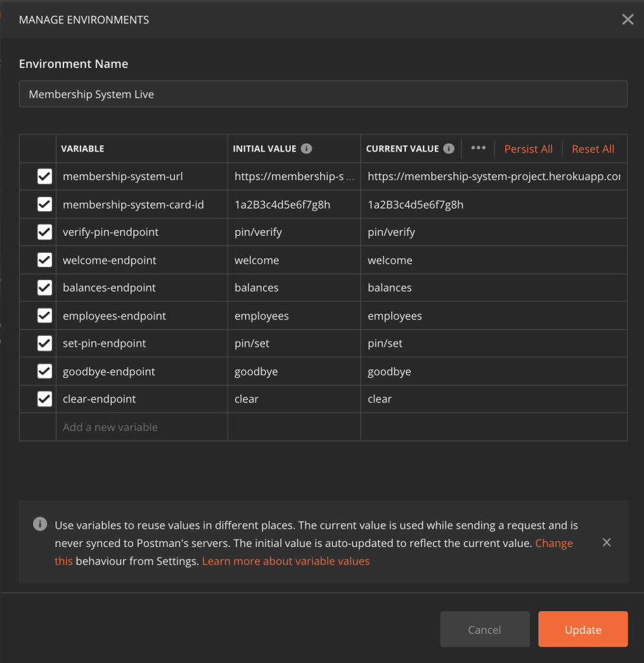Click the Change this behaviour link
The width and height of the screenshot is (644, 663).
pyautogui.click(x=553, y=543)
